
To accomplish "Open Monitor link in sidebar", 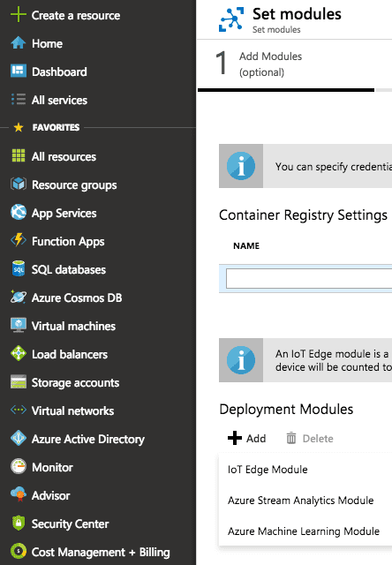I will (52, 467).
